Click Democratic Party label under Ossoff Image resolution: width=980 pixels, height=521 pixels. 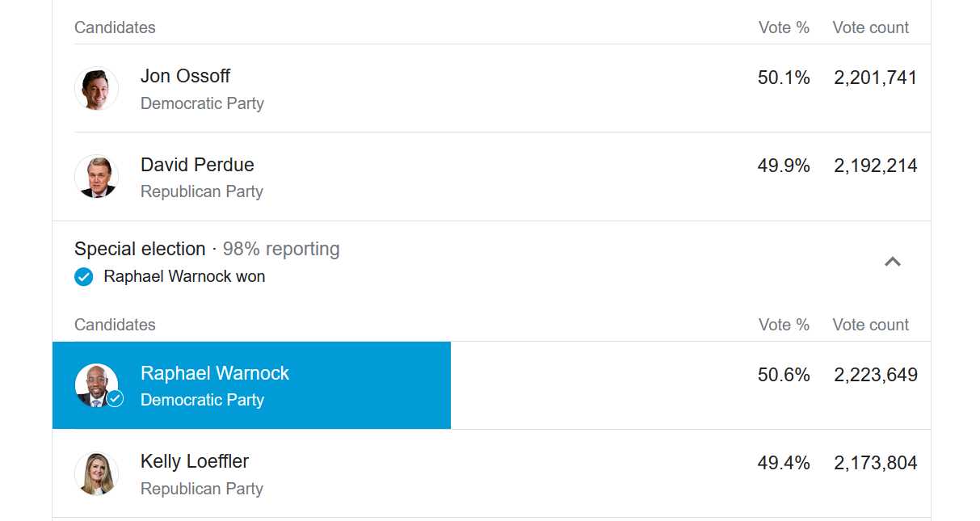202,103
